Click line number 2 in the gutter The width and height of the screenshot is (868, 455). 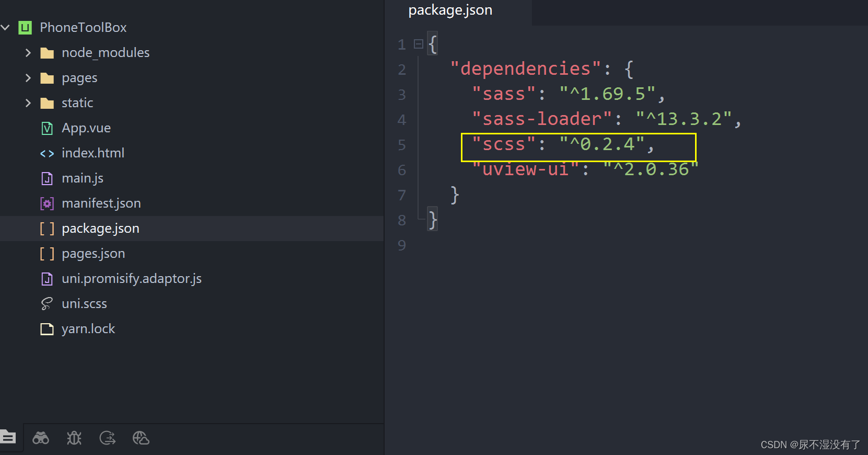coord(402,70)
